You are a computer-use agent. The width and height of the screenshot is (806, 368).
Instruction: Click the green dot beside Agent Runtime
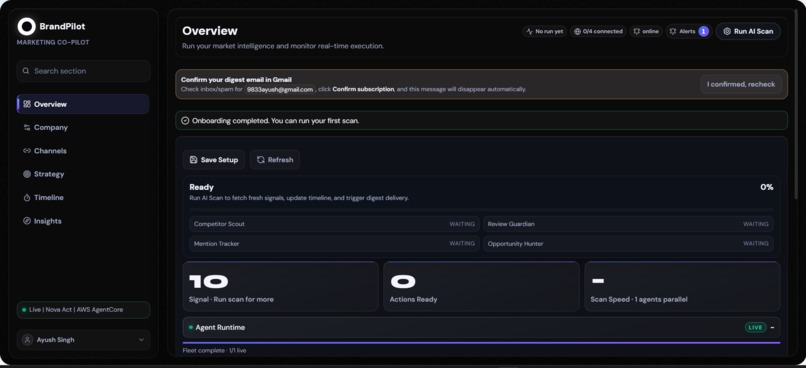coord(191,327)
